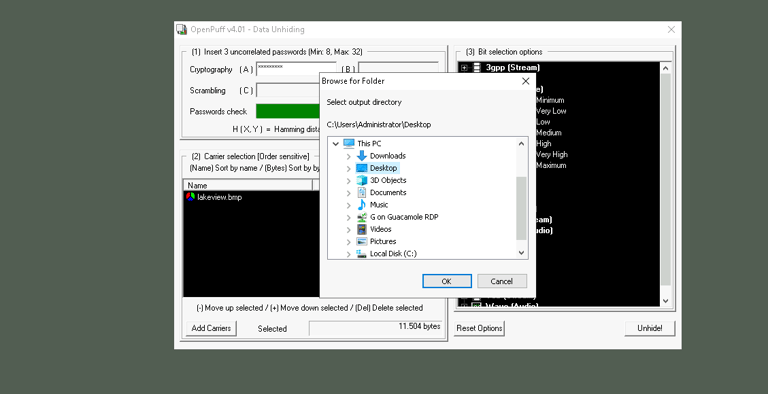Click the Add Carriers button
Screen dimensions: 768x394
point(211,328)
